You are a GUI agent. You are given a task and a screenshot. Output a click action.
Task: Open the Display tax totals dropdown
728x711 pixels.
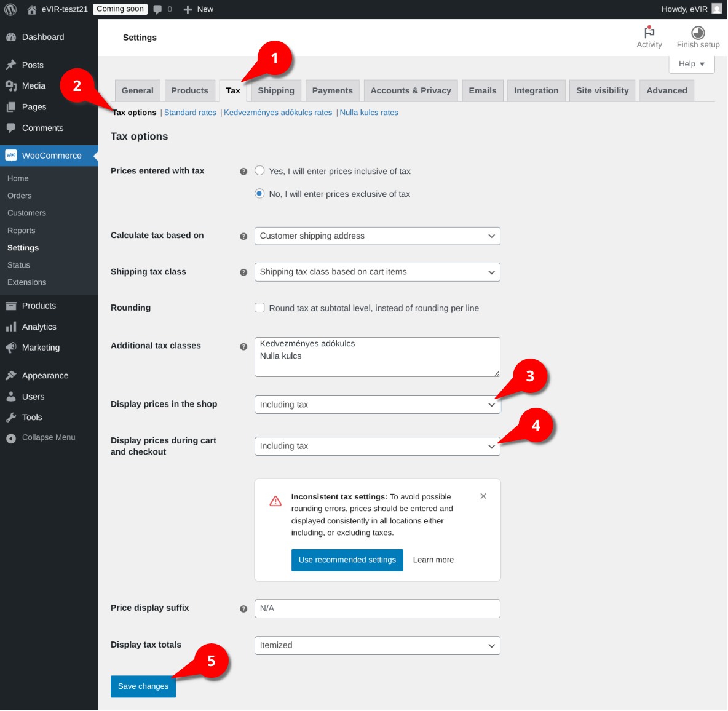(x=377, y=645)
